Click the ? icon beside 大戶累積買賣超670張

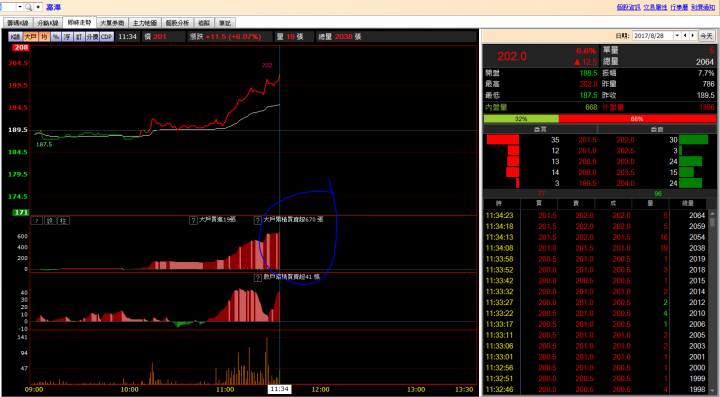[258, 221]
